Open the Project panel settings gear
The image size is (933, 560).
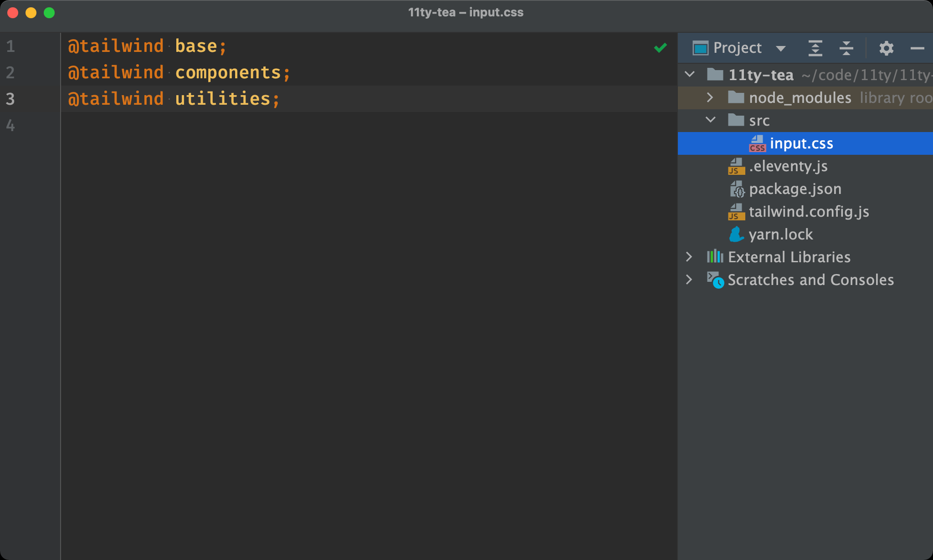pos(886,48)
